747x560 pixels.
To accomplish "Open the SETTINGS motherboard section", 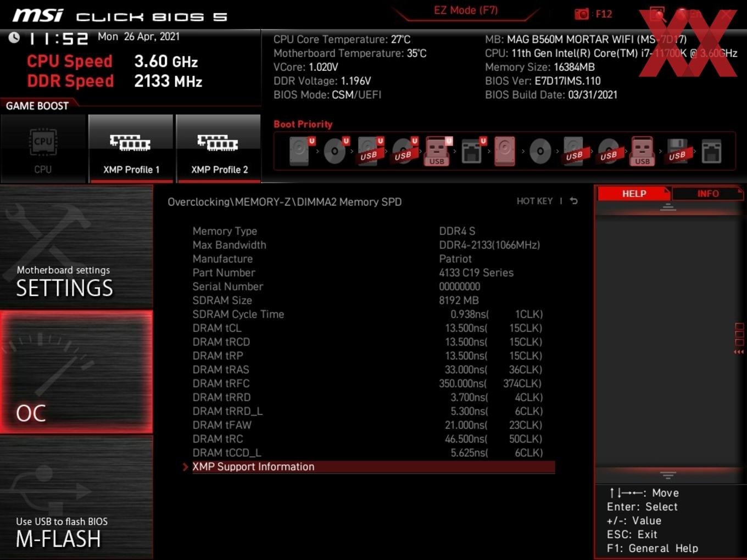I will [76, 247].
